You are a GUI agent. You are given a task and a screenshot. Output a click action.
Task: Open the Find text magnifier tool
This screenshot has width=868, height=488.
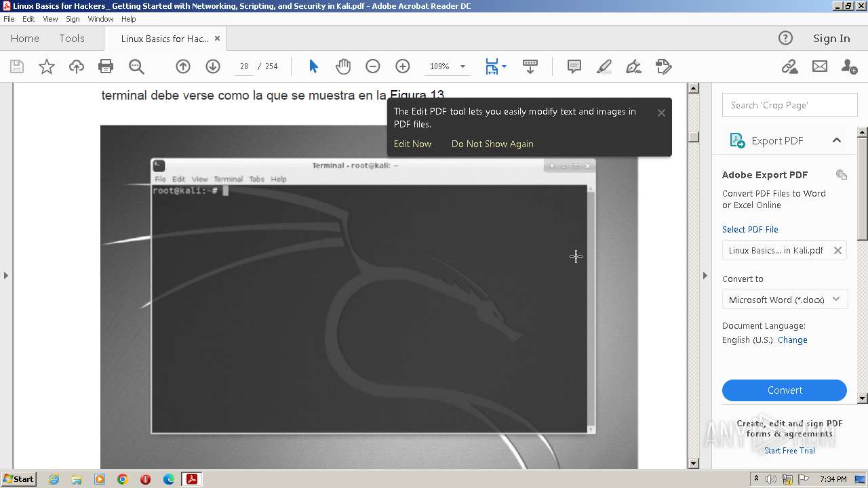136,66
